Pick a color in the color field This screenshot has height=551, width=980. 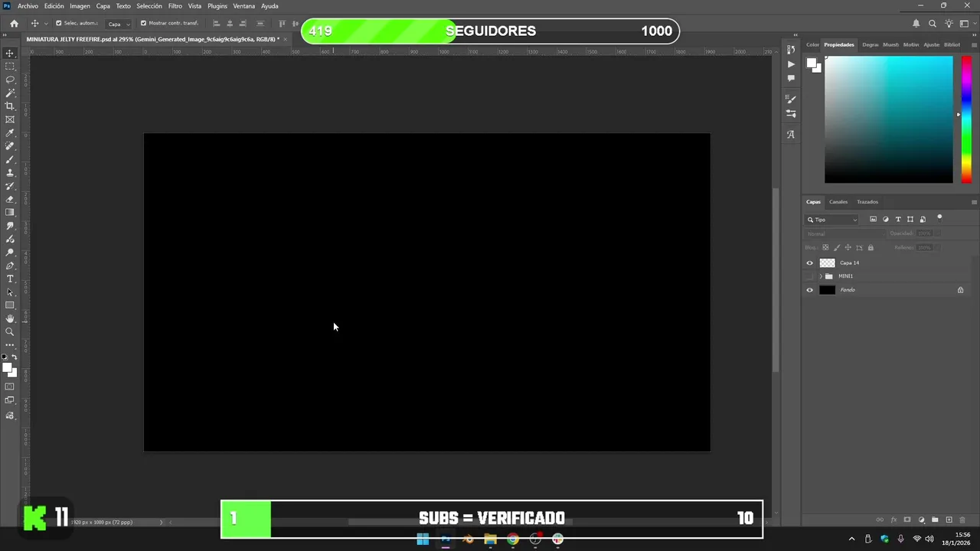tap(889, 119)
